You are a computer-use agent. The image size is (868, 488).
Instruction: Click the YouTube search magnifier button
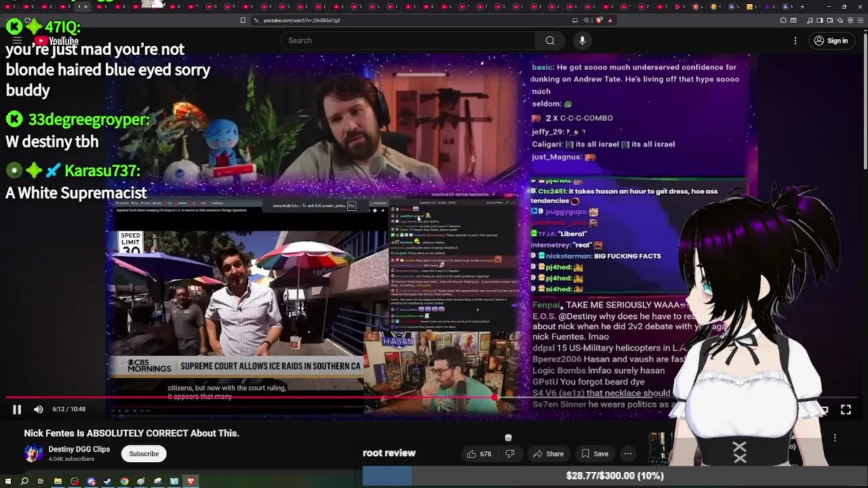point(550,41)
